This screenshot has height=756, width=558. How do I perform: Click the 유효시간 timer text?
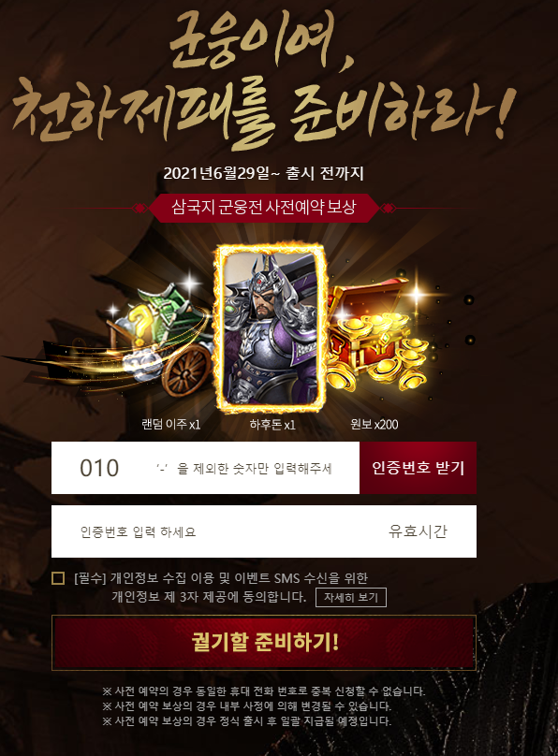coord(418,531)
